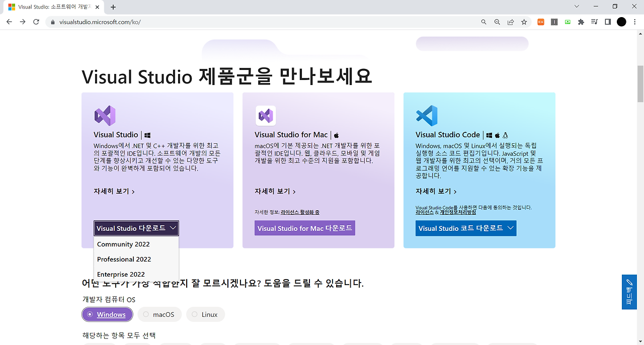Viewport: 644px width, 345px height.
Task: Click the purple Visual Studio logo
Action: tap(105, 116)
